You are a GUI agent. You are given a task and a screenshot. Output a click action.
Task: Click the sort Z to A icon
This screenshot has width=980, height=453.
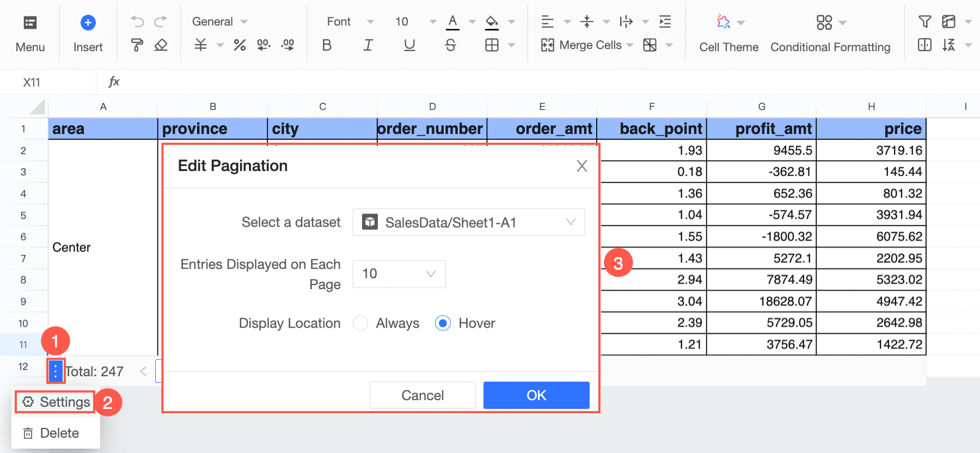948,45
